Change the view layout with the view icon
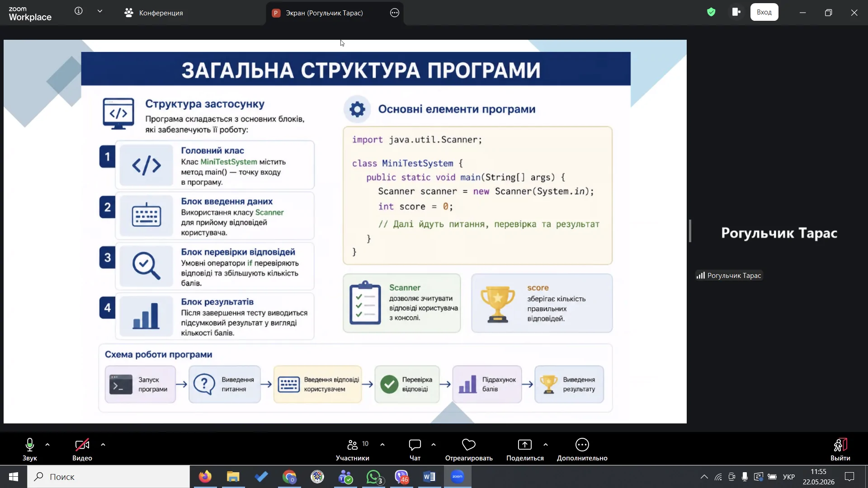This screenshot has width=868, height=488. coord(736,12)
